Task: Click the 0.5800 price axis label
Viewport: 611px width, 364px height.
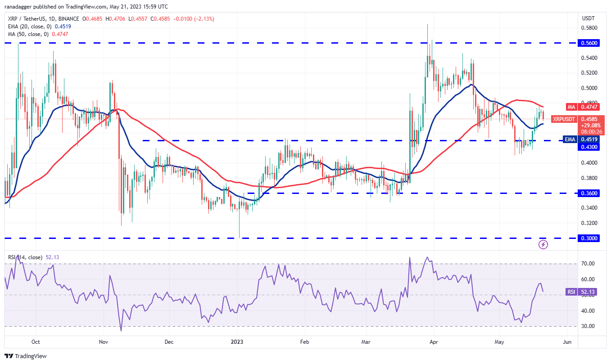Action: click(x=590, y=28)
